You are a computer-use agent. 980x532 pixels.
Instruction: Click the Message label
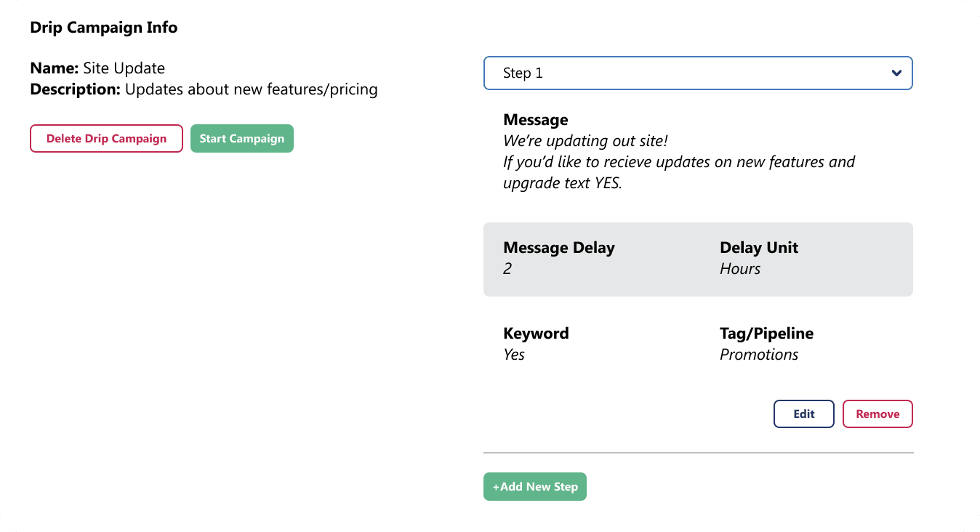(x=536, y=120)
